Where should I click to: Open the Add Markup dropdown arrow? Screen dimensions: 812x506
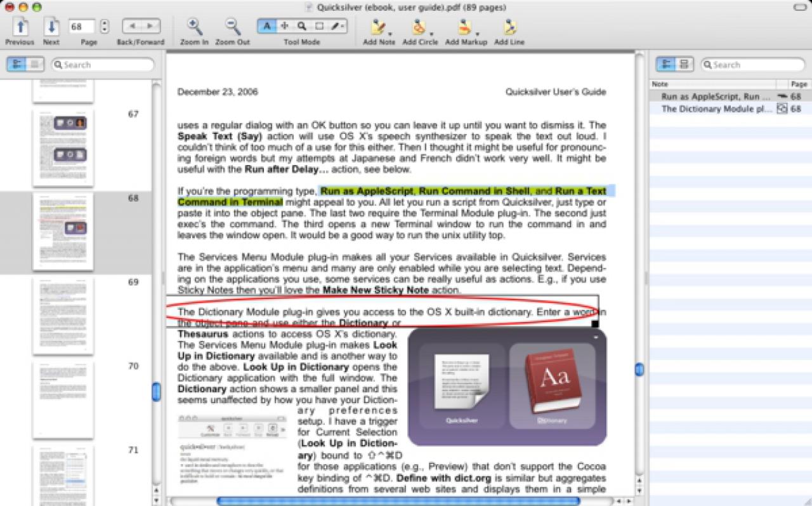pyautogui.click(x=478, y=33)
